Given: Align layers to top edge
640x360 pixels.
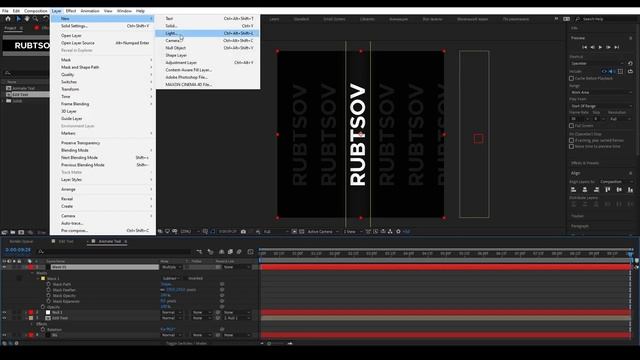Looking at the screenshot, I should [x=608, y=190].
